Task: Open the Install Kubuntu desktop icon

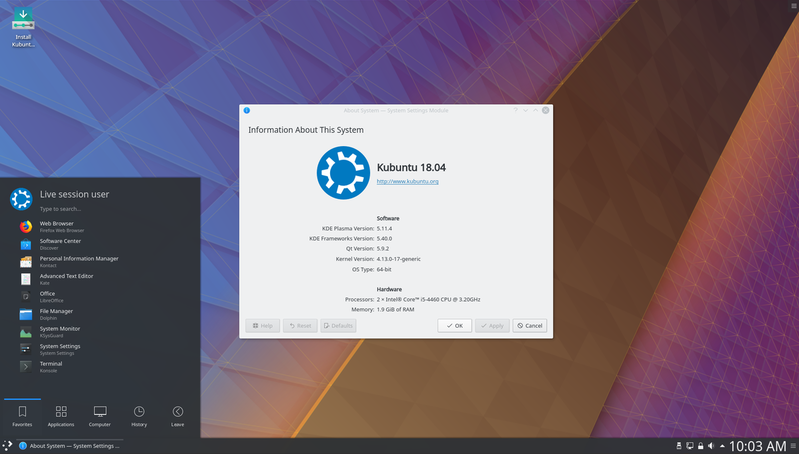Action: tap(23, 26)
